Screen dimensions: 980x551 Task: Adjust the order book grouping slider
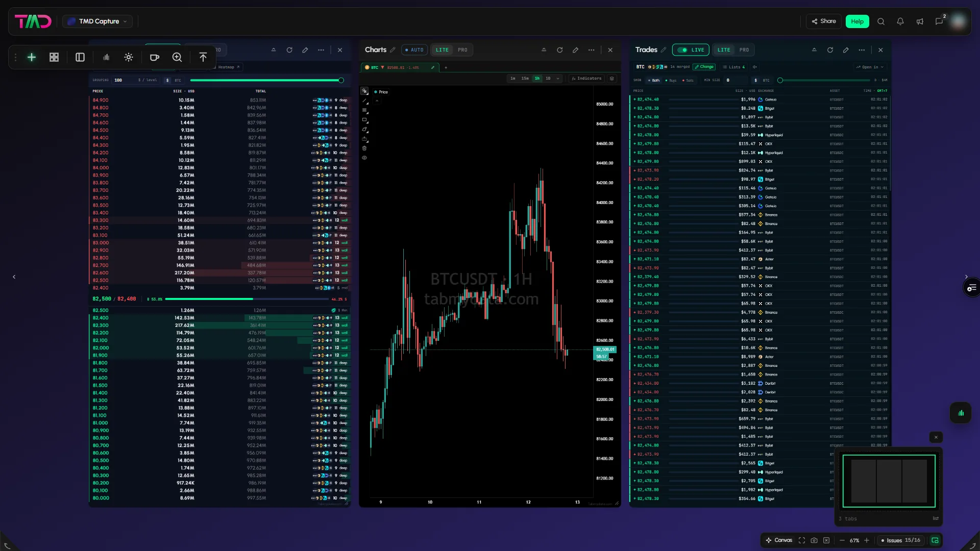point(266,81)
